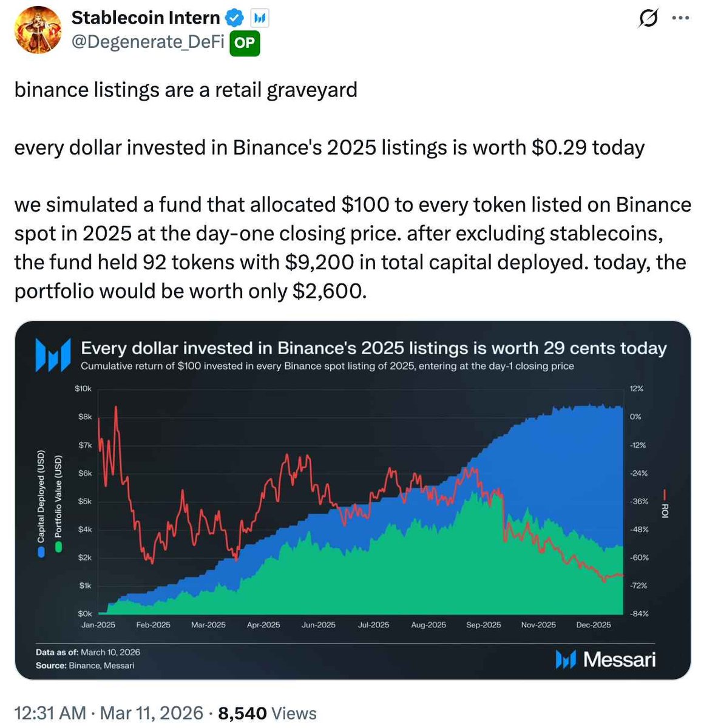The width and height of the screenshot is (701, 728).
Task: Click the 12:31 AM Mar 11, 2026 timestamp
Action: tap(108, 713)
